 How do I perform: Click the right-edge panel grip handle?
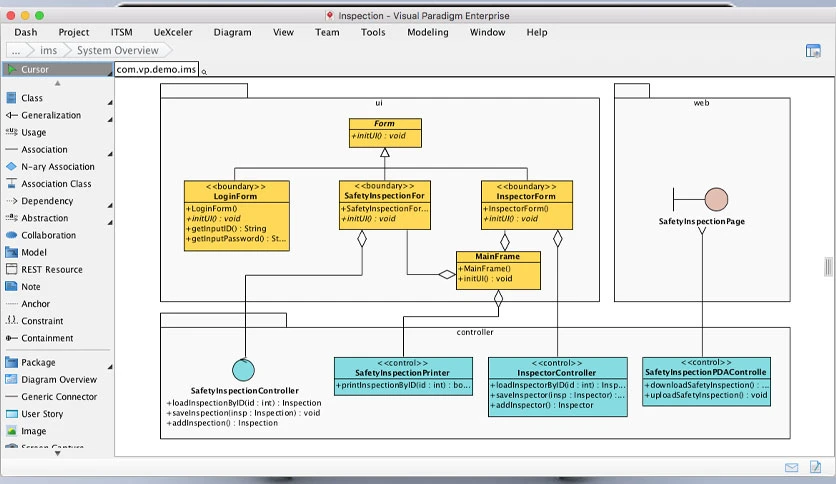coord(828,267)
